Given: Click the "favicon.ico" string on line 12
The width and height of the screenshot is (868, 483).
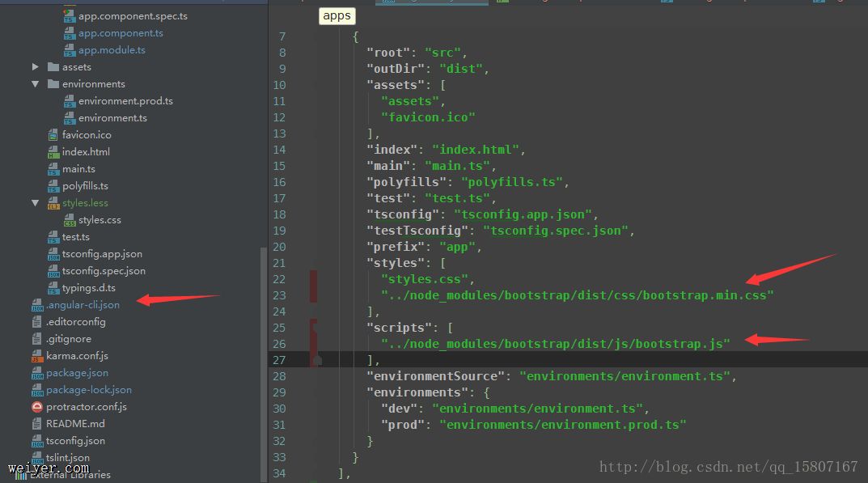Looking at the screenshot, I should coord(428,117).
